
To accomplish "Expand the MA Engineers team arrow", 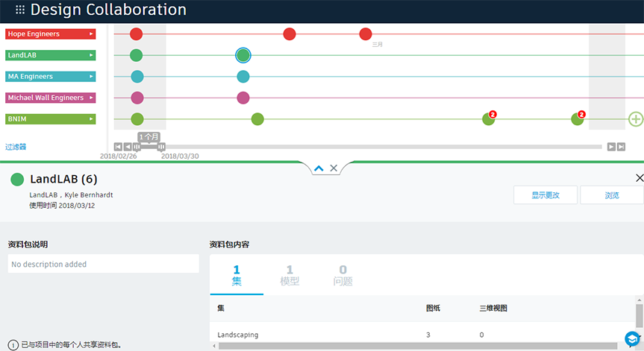I will click(91, 76).
